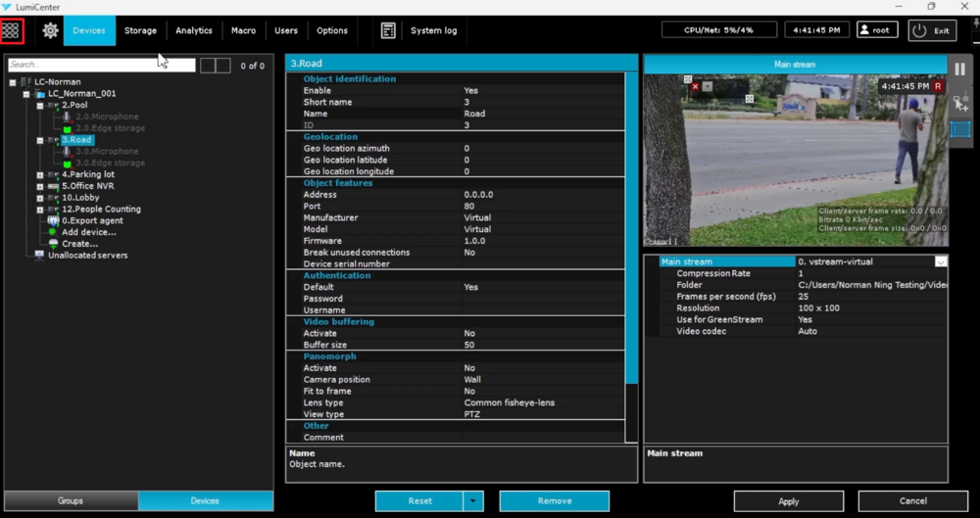Open the System log icon
The image size is (980, 518).
click(x=388, y=30)
